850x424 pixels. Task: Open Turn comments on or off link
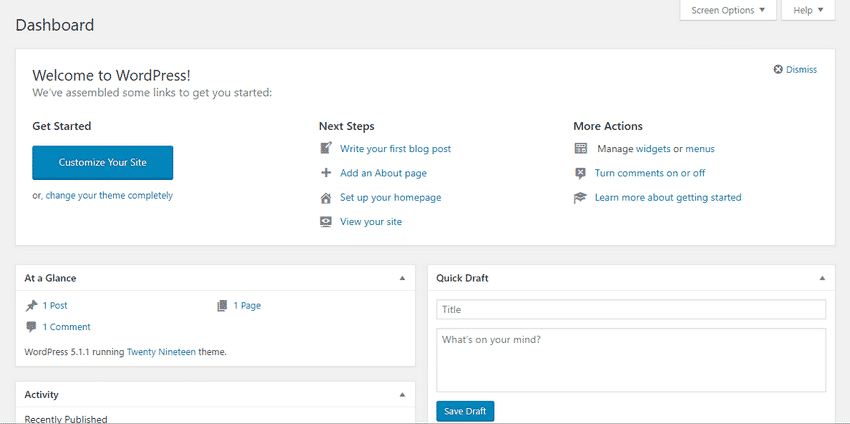point(650,173)
